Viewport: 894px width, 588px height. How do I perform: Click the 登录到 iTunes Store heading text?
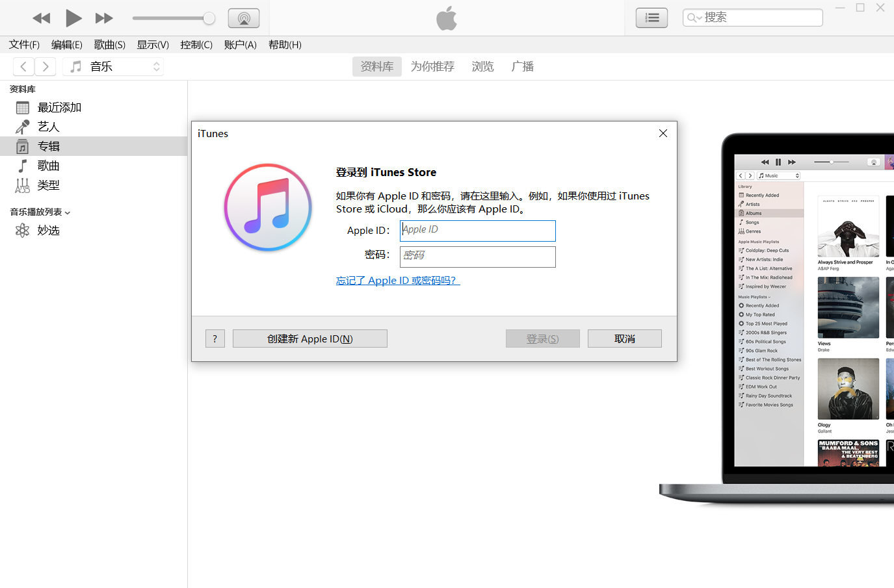click(x=386, y=172)
